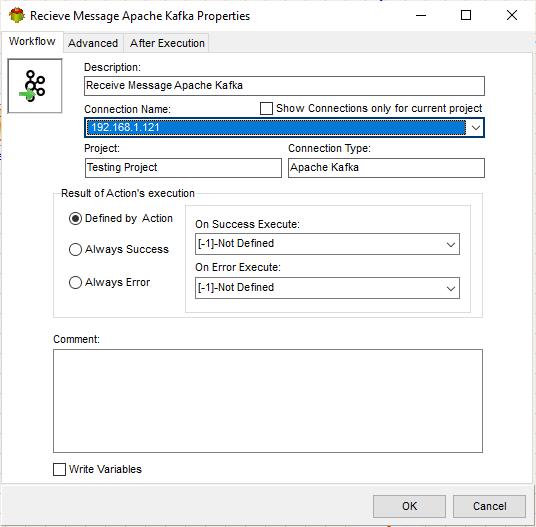Minimize the Properties dialog window
The image size is (536, 527).
[x=421, y=15]
